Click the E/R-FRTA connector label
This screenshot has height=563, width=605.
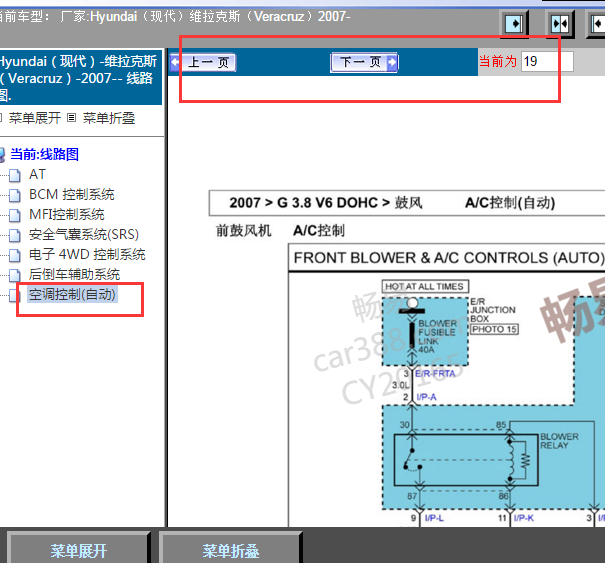pos(435,374)
